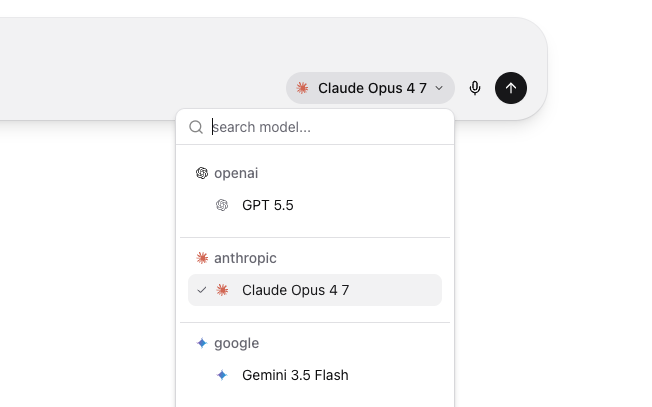
Task: Click the sparkle icon in google header
Action: coord(202,343)
